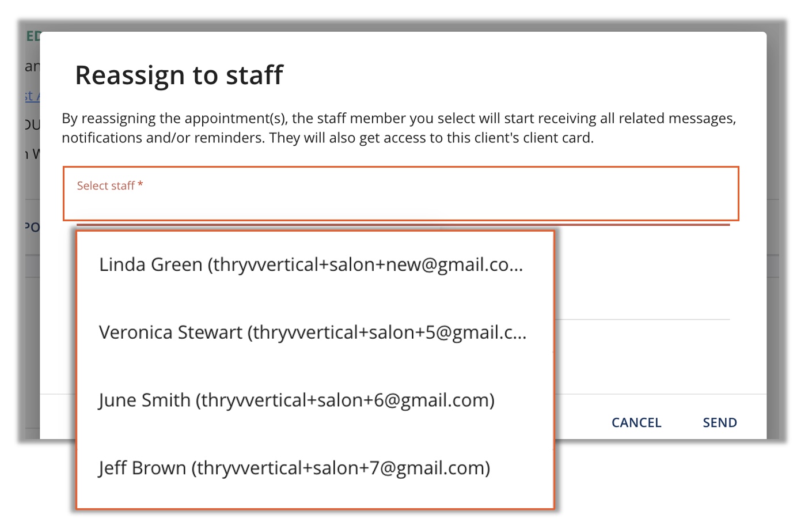
Task: Click the orange underline beneath Select staff field
Action: pos(403,224)
